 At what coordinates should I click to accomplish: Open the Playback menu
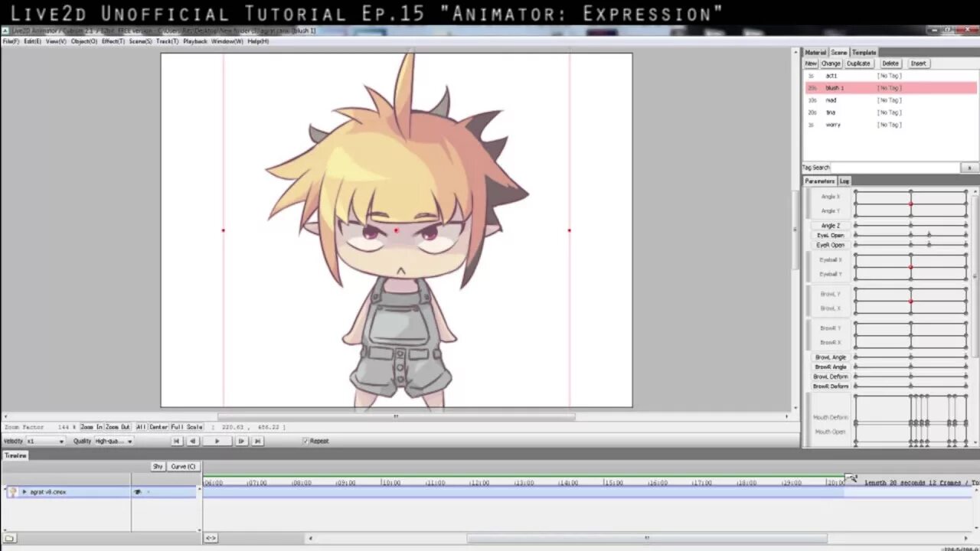point(195,41)
